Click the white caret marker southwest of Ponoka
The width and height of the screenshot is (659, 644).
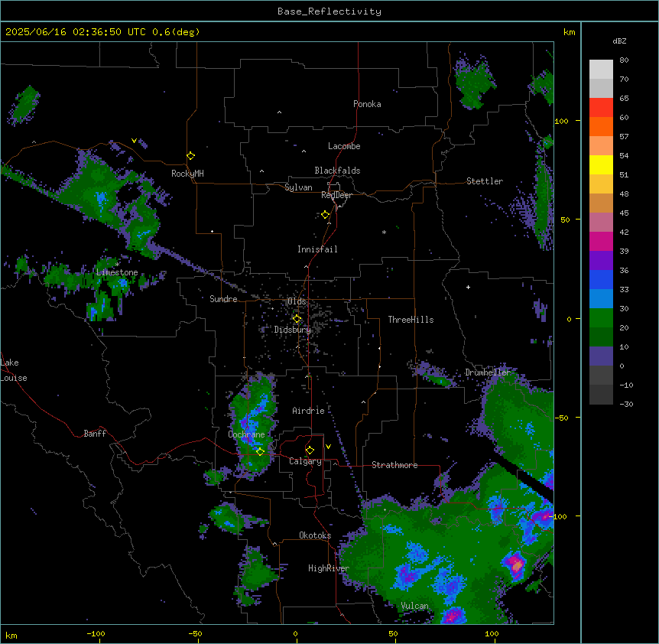point(280,112)
